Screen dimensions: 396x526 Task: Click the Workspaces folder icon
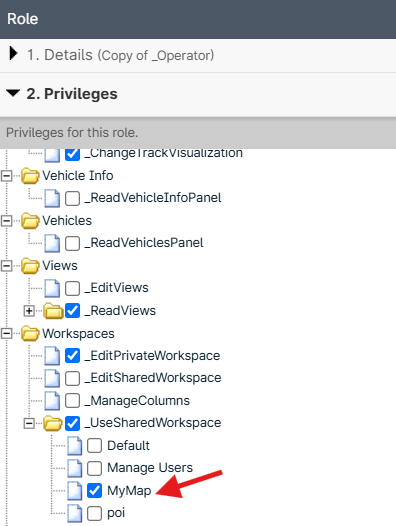[x=30, y=333]
